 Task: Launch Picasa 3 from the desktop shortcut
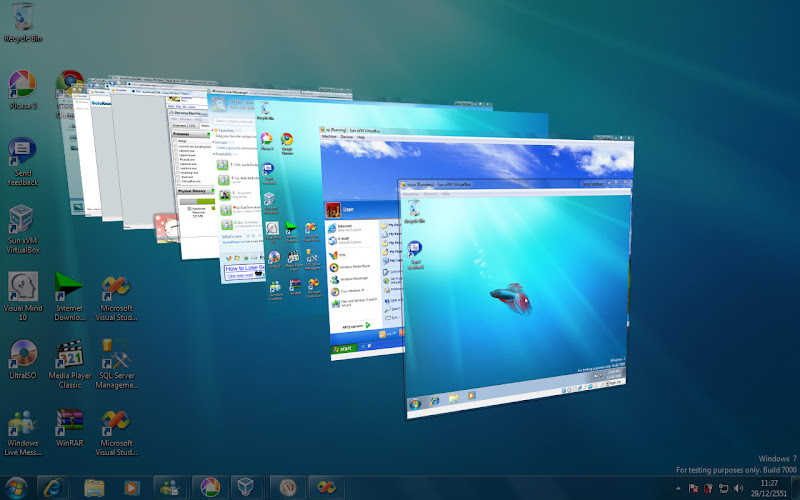pos(22,90)
